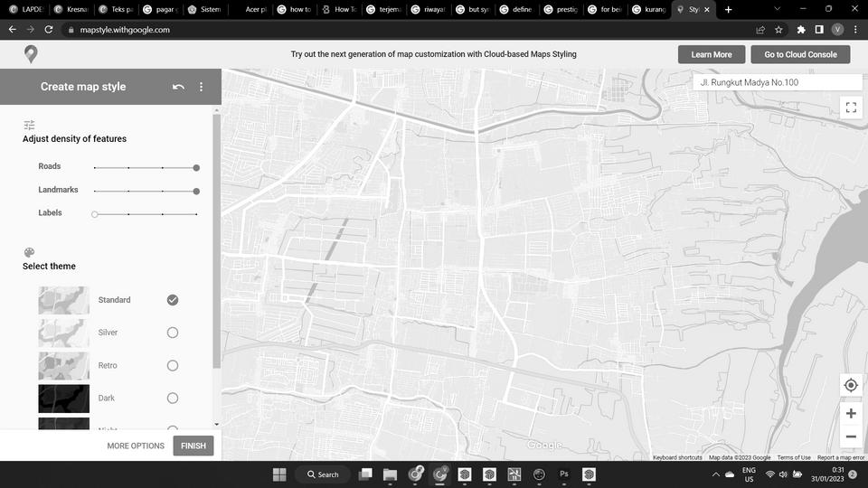Switch to the Kresna browser tab

click(71, 9)
